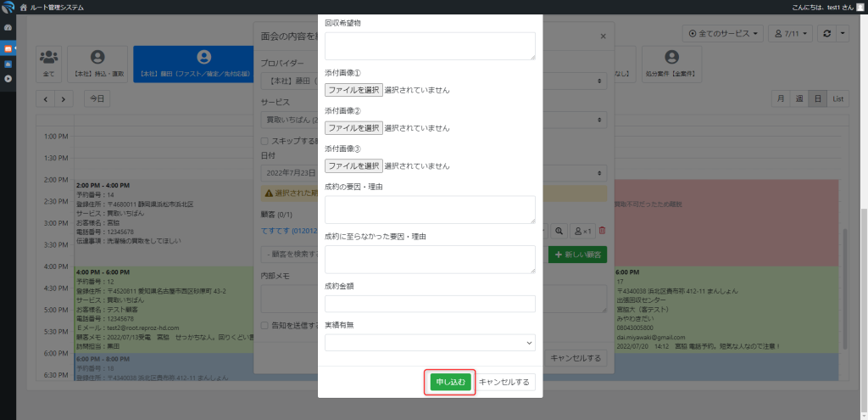Switch to the List view tab

point(837,98)
